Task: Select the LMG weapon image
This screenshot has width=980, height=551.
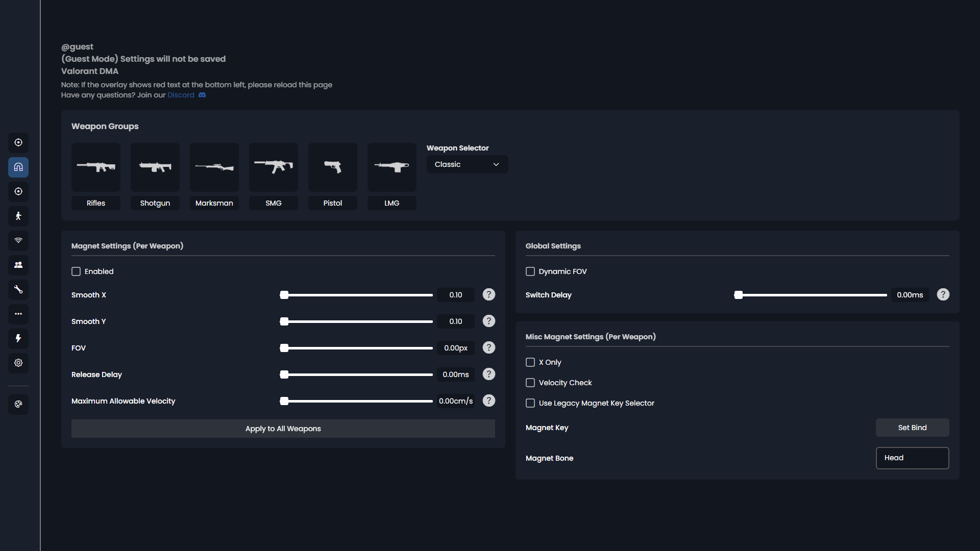Action: click(x=392, y=167)
